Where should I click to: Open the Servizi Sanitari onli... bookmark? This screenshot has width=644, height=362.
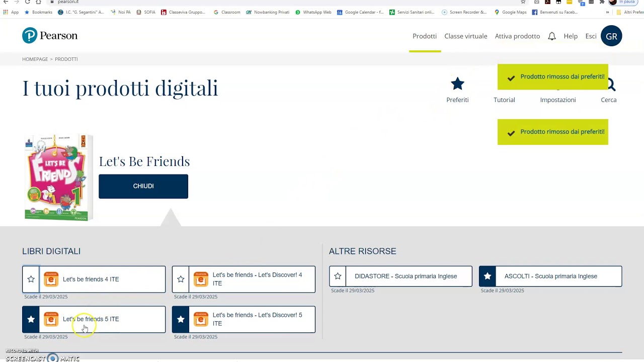click(x=412, y=12)
